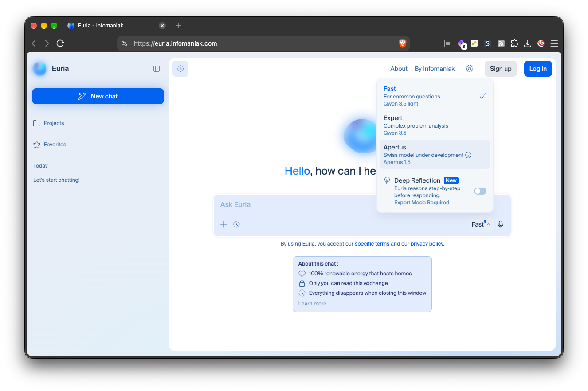Open the Extensions puzzle piece menu

(x=514, y=43)
